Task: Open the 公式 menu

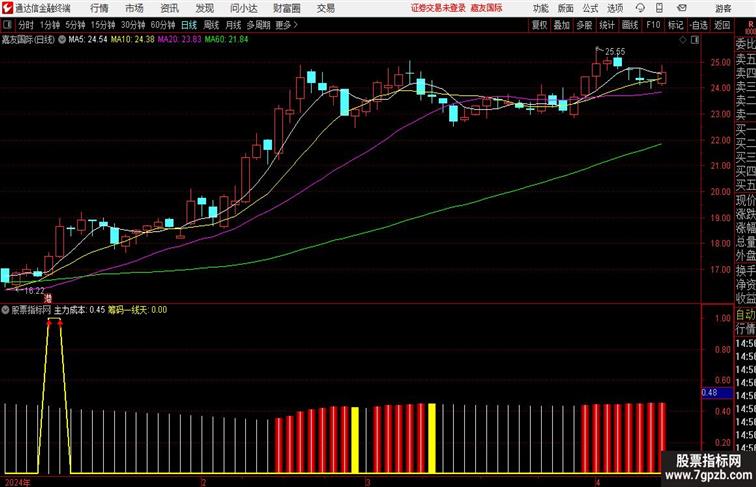Action: pos(590,8)
